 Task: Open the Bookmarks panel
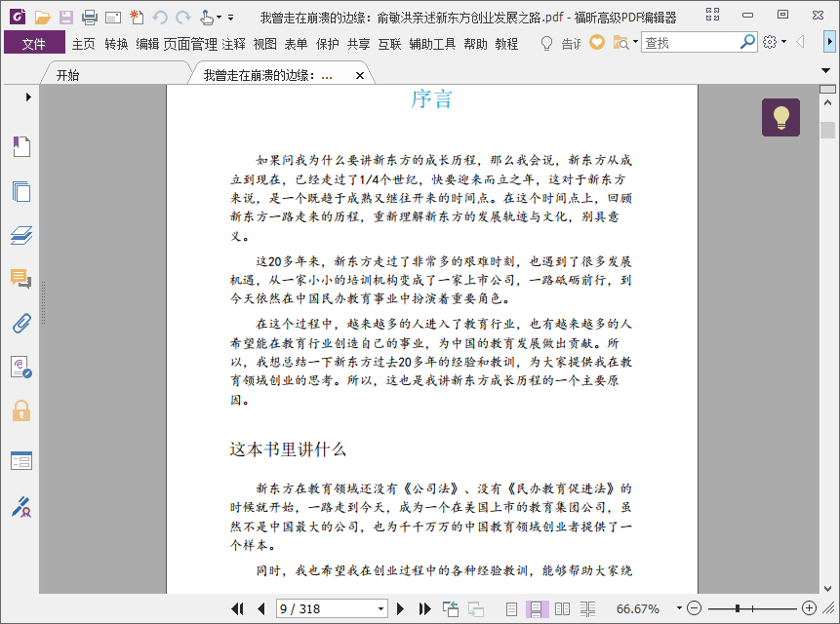tap(21, 146)
